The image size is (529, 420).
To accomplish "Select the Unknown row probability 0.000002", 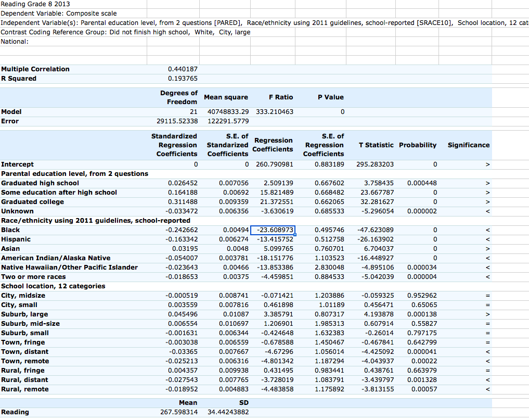I will (422, 211).
